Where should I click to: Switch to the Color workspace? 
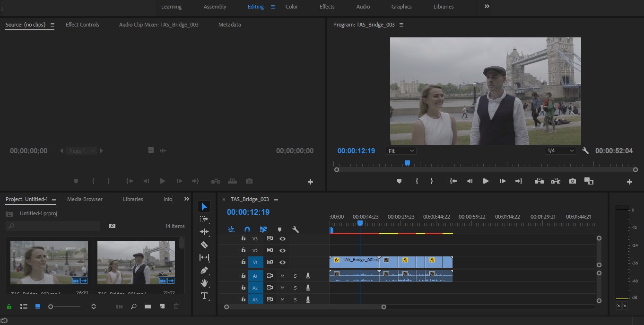coord(292,7)
